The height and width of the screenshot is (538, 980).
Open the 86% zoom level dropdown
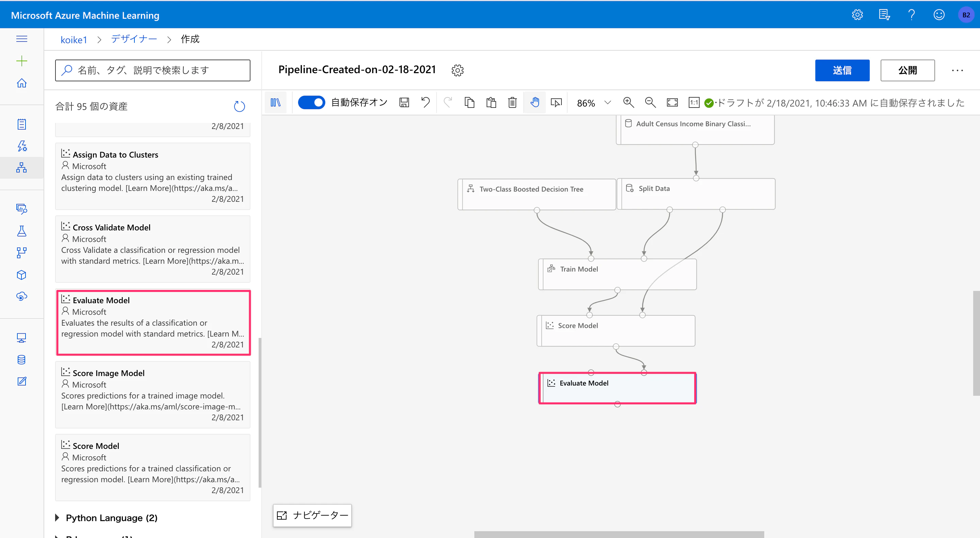594,103
